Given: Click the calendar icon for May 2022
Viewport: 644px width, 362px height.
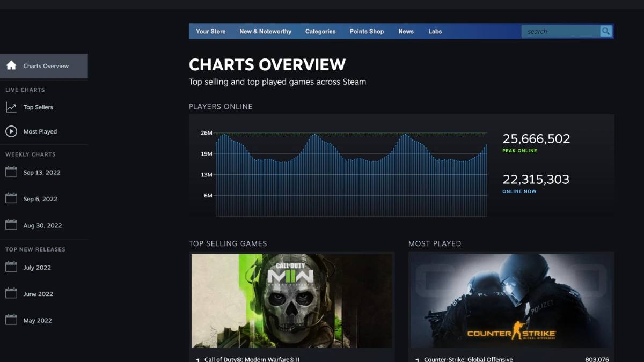Looking at the screenshot, I should (x=11, y=320).
